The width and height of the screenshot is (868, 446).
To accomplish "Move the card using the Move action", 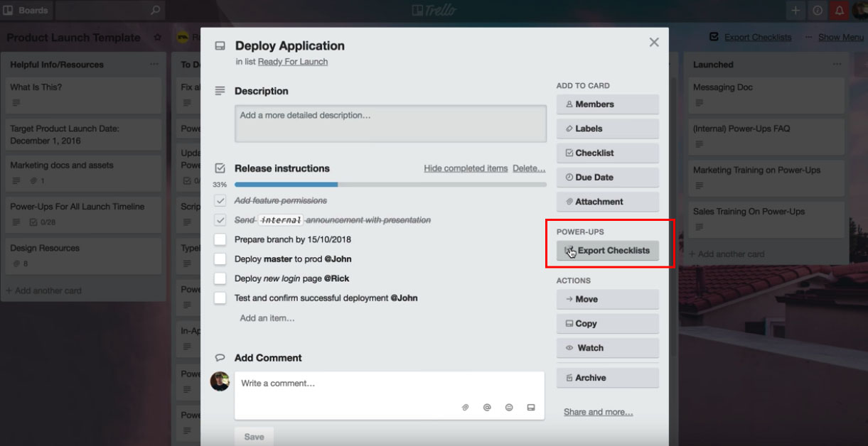I will [x=608, y=299].
